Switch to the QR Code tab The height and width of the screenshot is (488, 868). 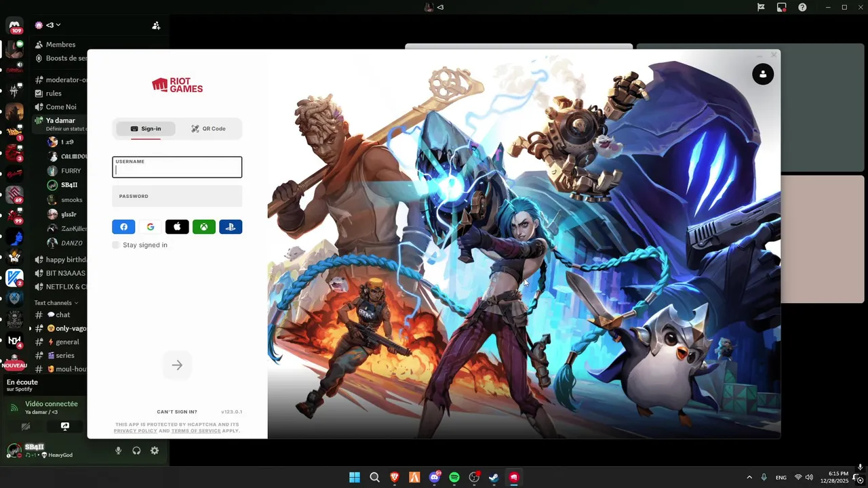click(x=208, y=129)
